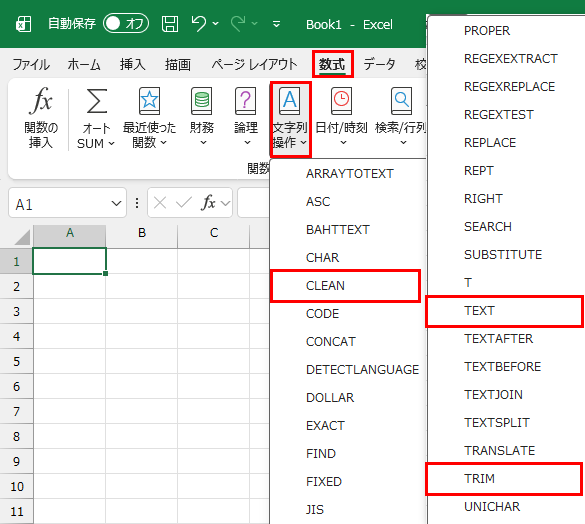Click the Undo arrow icon

click(x=198, y=24)
